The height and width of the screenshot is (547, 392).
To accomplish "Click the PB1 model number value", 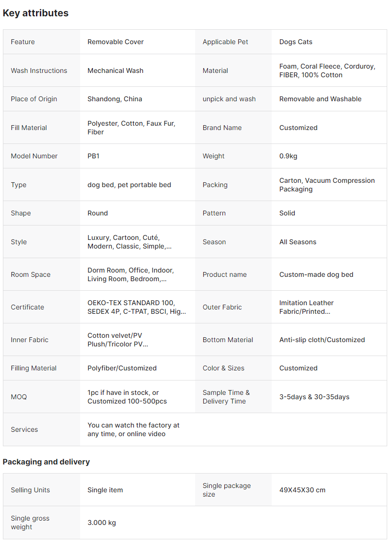I will click(x=93, y=156).
